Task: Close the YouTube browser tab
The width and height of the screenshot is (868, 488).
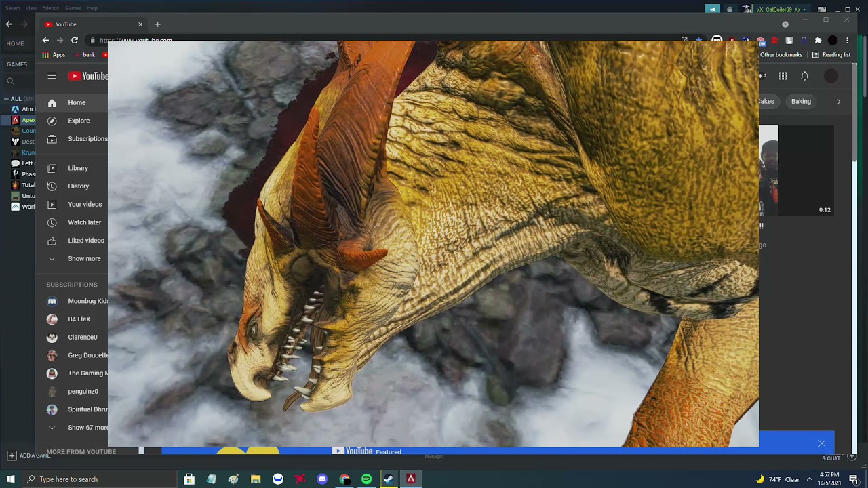Action: click(x=140, y=24)
